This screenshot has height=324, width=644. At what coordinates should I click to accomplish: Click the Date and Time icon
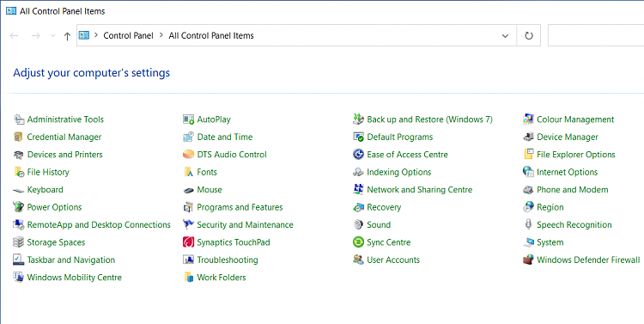(x=189, y=137)
